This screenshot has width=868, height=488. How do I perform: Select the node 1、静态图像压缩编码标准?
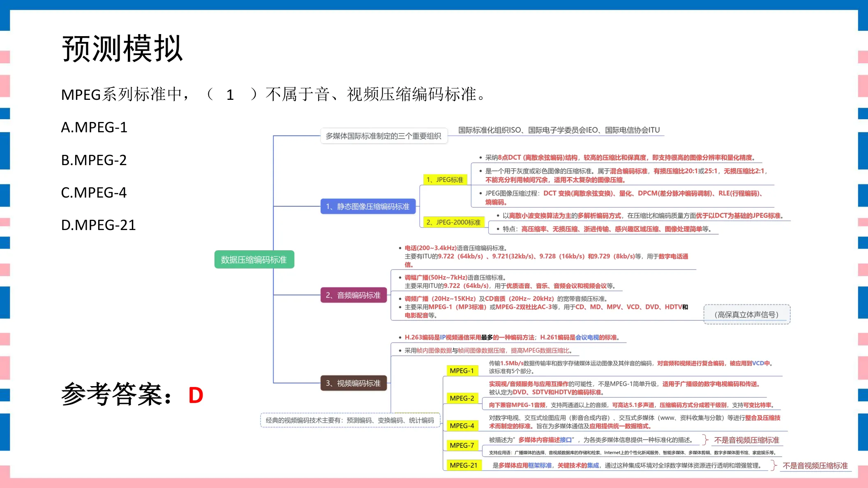(368, 206)
